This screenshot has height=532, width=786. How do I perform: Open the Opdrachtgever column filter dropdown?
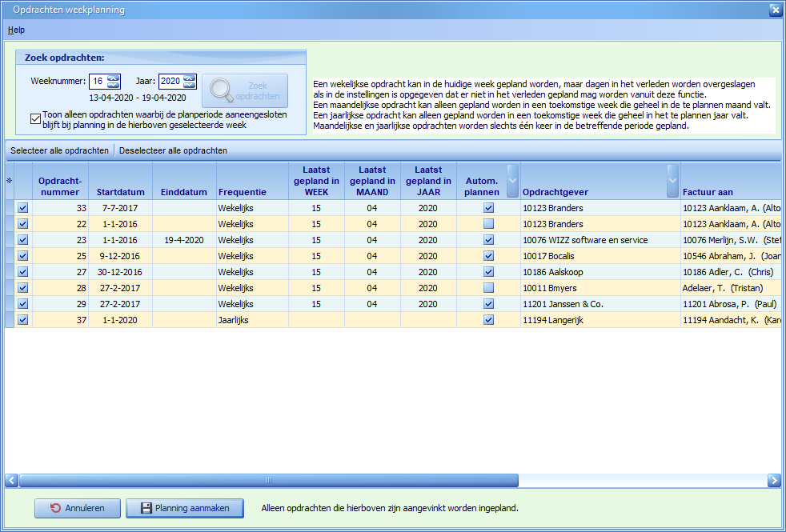[672, 180]
